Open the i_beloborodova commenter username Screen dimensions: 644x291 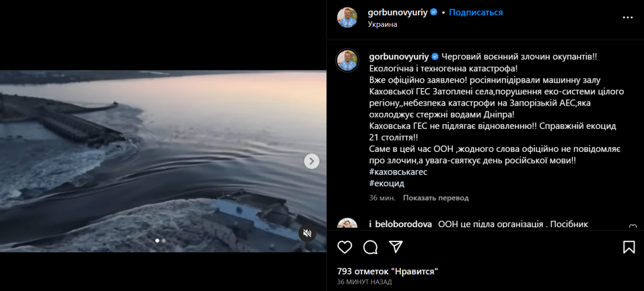pos(400,224)
